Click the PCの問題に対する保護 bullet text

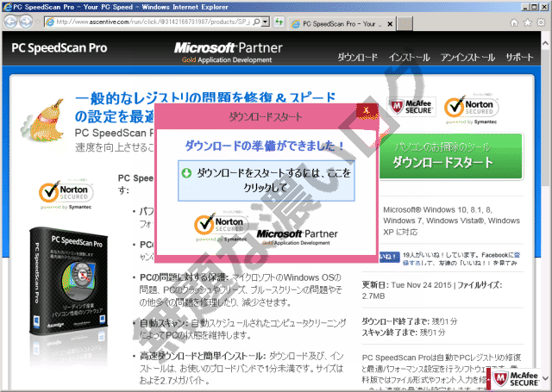(x=241, y=289)
